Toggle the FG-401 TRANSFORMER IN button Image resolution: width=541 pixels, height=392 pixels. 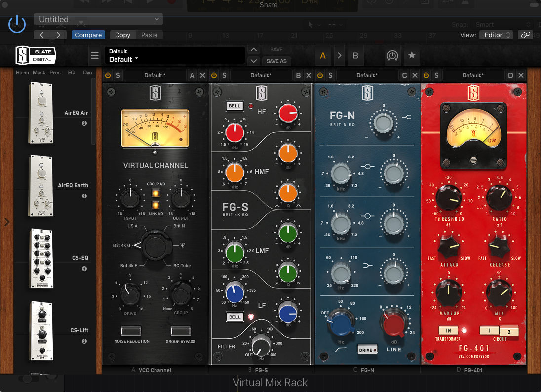click(x=449, y=331)
